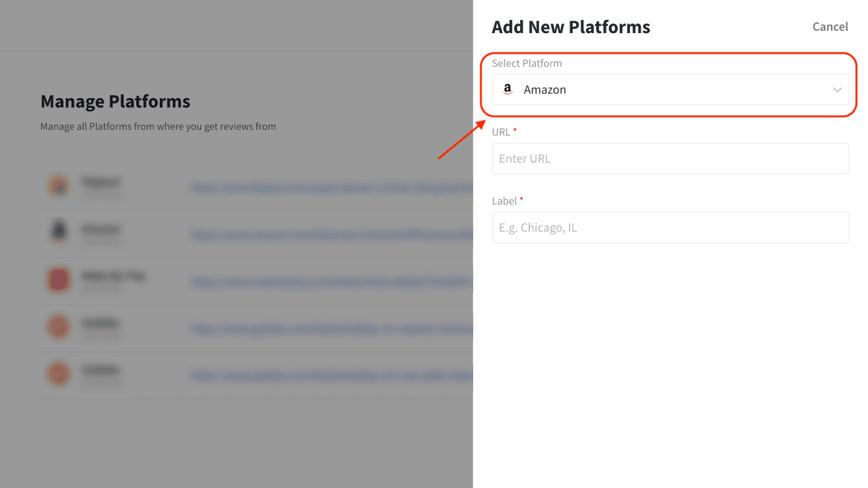
Task: Open the first platform's URL link
Action: click(x=332, y=188)
